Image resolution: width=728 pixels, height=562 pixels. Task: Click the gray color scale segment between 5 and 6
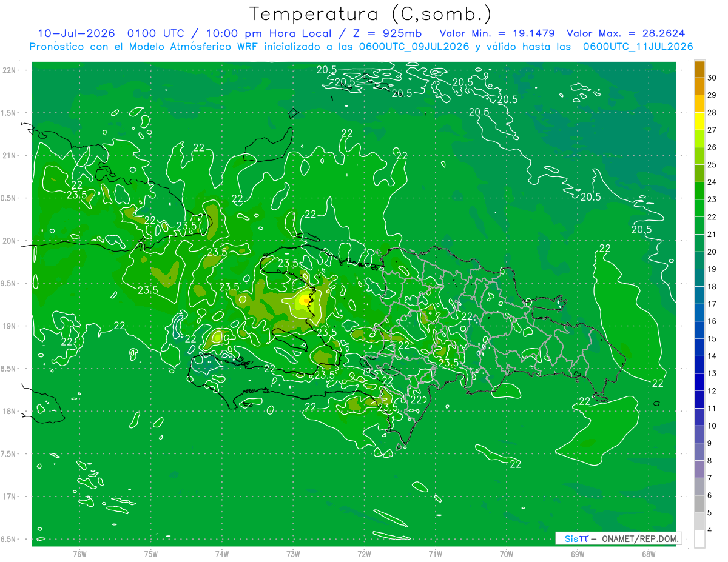point(699,504)
